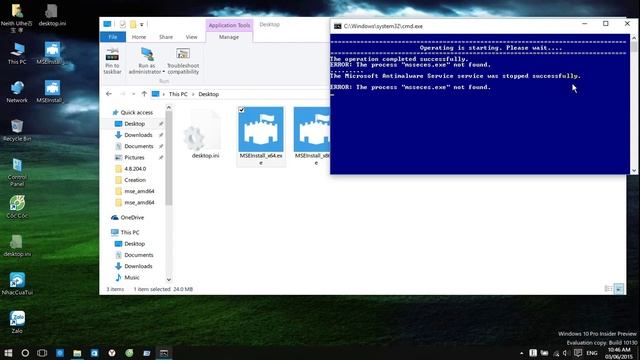Select the Recycle Bin desktop icon
This screenshot has height=360, width=640.
tap(17, 130)
